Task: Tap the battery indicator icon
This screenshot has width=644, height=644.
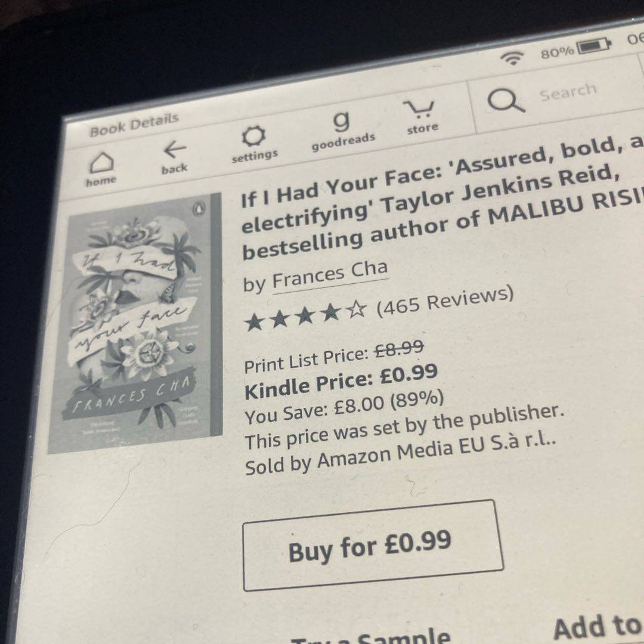Action: (x=594, y=45)
